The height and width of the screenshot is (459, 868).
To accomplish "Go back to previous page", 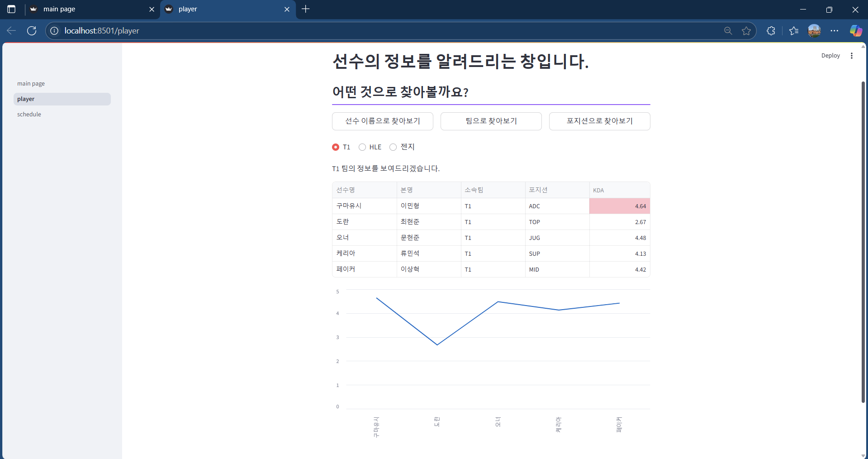I will [x=11, y=31].
